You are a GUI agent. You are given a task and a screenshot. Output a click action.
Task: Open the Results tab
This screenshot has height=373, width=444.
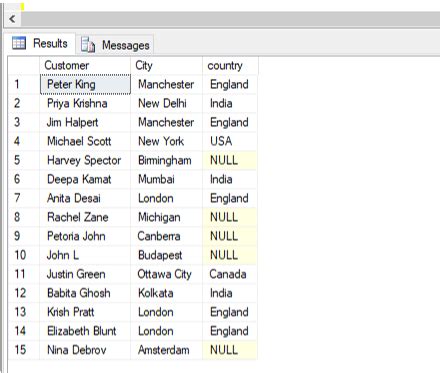click(x=40, y=43)
